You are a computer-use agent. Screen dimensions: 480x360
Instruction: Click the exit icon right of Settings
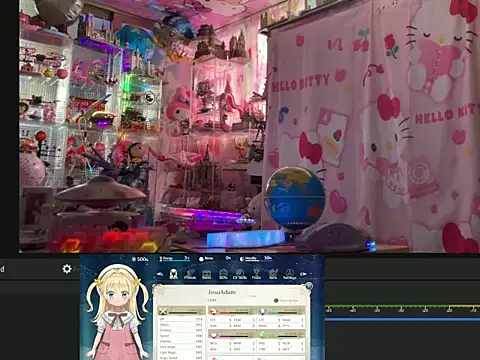click(x=303, y=274)
